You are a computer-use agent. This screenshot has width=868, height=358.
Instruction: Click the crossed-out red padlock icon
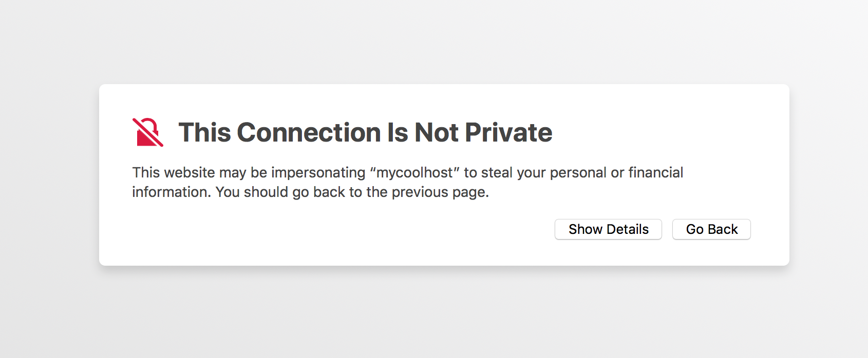[x=148, y=132]
